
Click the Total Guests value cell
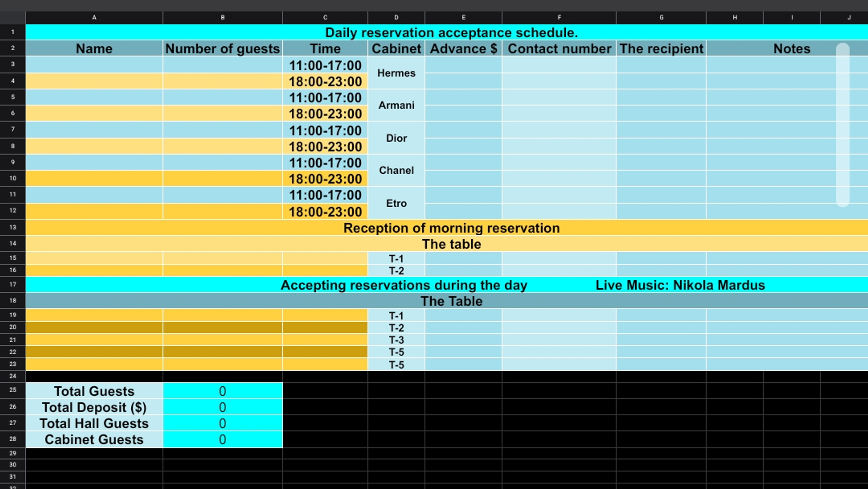point(223,391)
